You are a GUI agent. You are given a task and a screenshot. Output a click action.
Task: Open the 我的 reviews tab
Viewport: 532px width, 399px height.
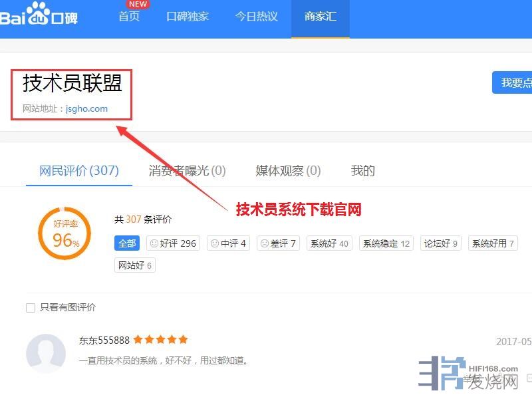coord(363,171)
